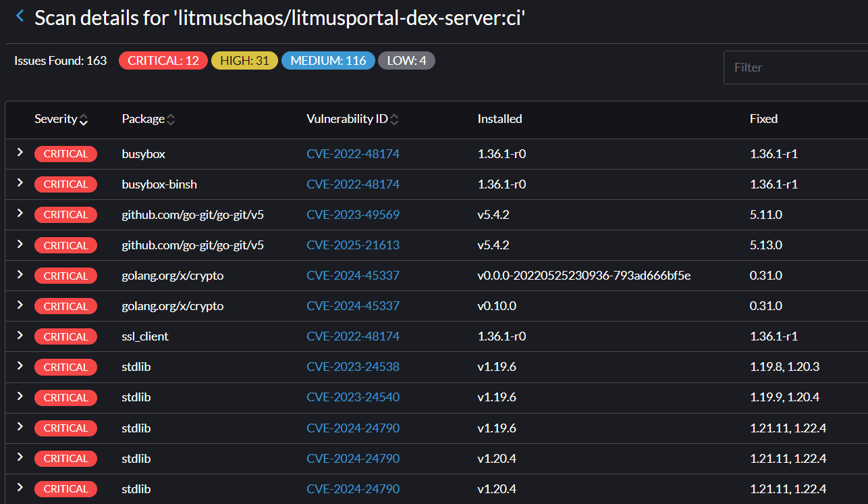
Task: Expand stdlib CVE-2024-24790 row installed v1.19.6
Action: [x=20, y=427]
